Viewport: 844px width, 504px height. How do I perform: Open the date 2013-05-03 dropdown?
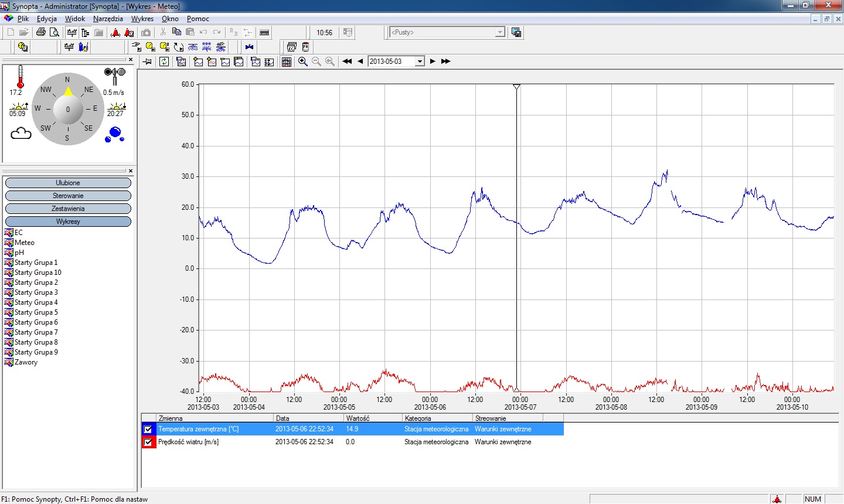(420, 61)
